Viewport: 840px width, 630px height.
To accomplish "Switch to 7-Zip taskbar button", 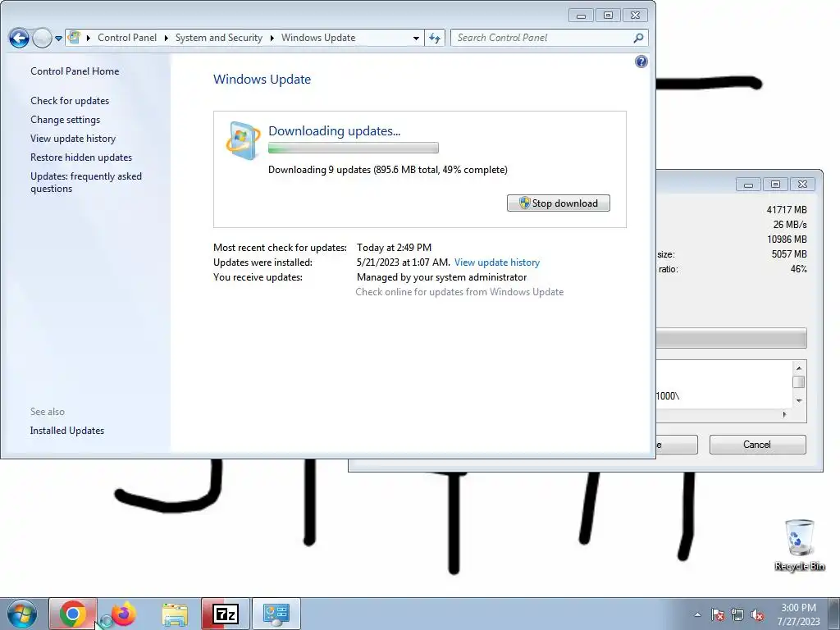I will 226,614.
